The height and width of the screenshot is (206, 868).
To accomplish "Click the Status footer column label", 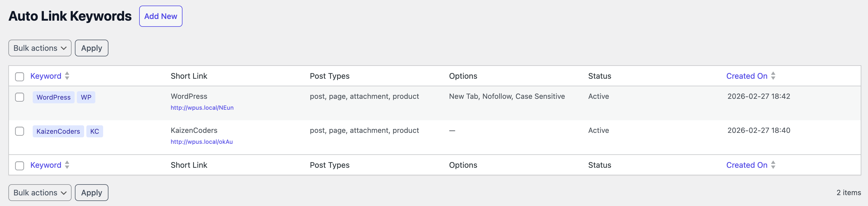I will 599,165.
